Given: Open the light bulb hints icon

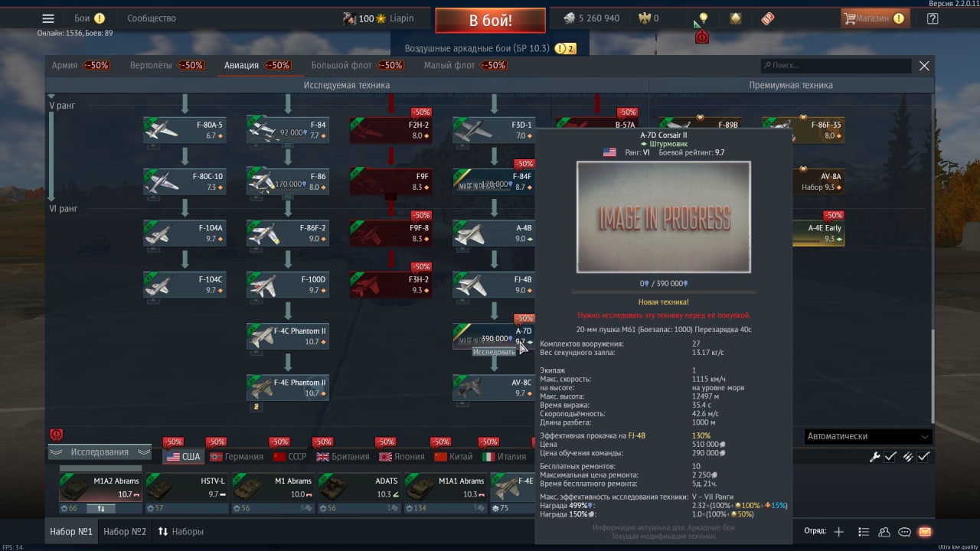Looking at the screenshot, I should [703, 18].
